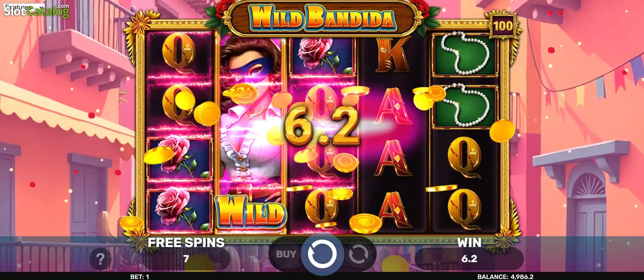Click the bottom A symbol on fourth reel
The height and width of the screenshot is (280, 644).
point(393,210)
